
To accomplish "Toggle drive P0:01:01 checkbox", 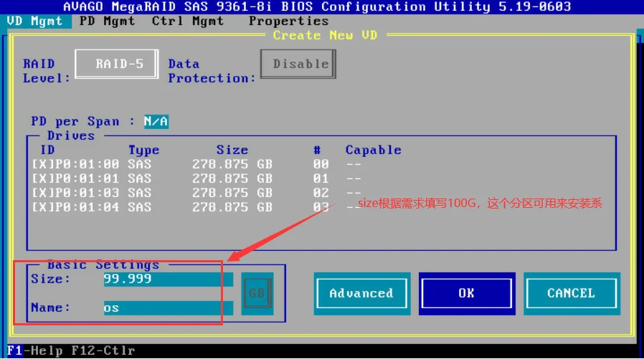I will pos(42,178).
